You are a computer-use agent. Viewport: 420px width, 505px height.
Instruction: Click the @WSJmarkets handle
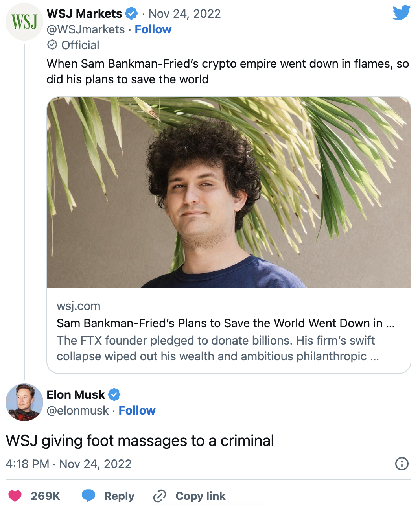(x=86, y=29)
